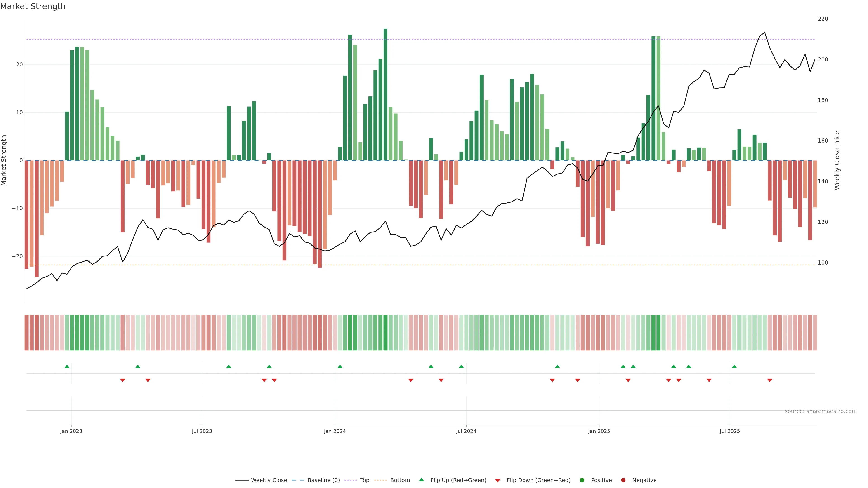Click source sharemaestro.com text
Viewport: 868px width, 488px height.
821,411
